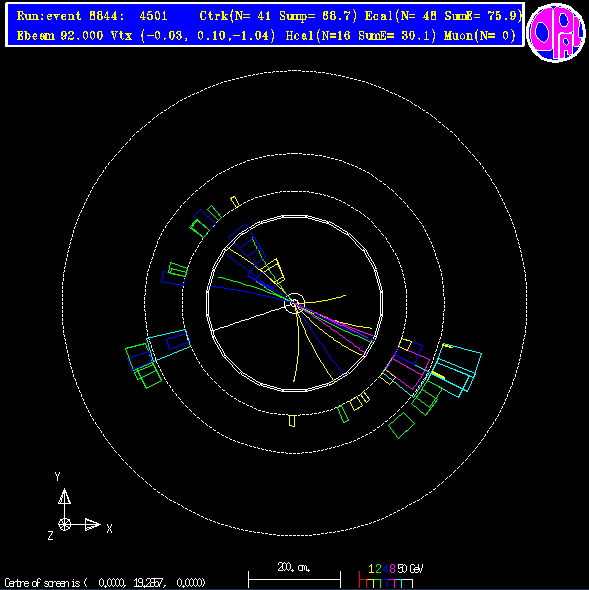Click the GeV energy colour legend
This screenshot has width=589, height=590.
point(391,576)
